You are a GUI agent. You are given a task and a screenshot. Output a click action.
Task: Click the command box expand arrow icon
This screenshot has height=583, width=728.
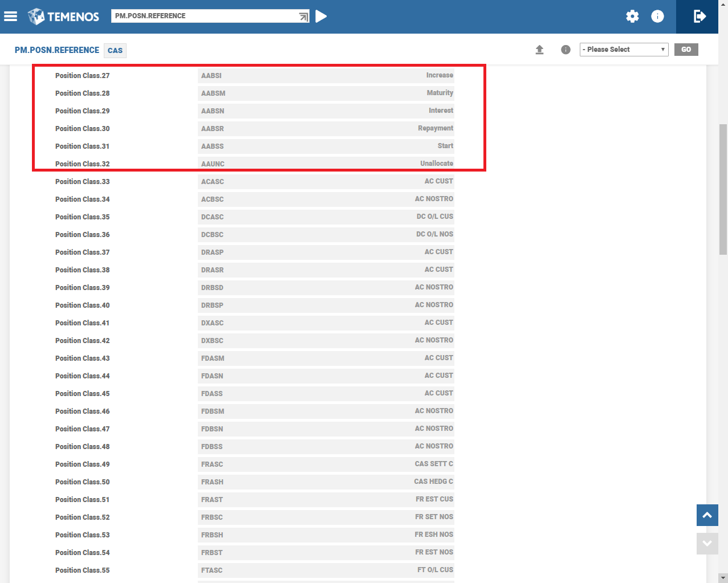coord(304,17)
